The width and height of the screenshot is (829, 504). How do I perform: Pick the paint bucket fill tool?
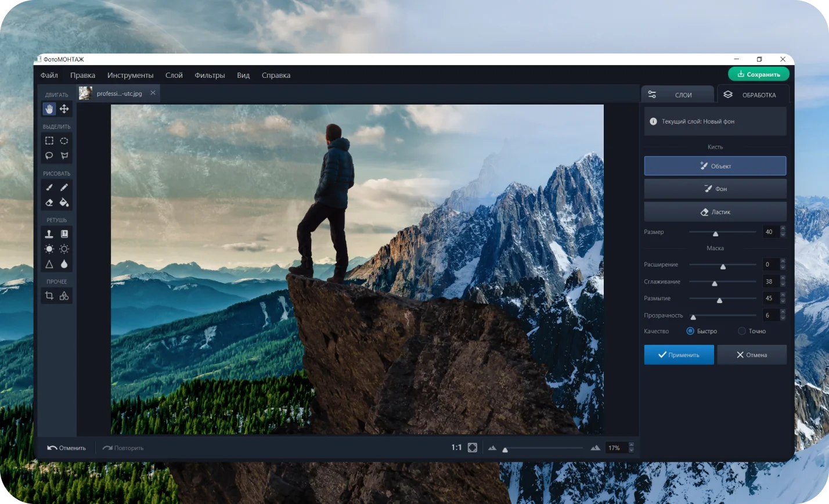(x=64, y=203)
